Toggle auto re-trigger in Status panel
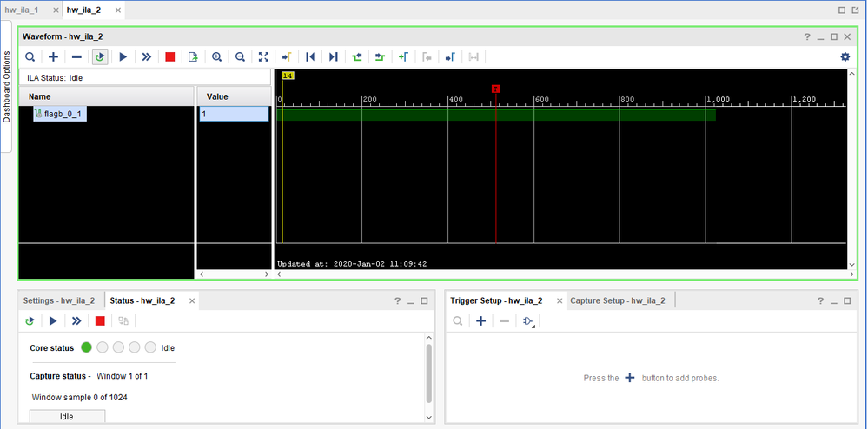 click(x=30, y=321)
